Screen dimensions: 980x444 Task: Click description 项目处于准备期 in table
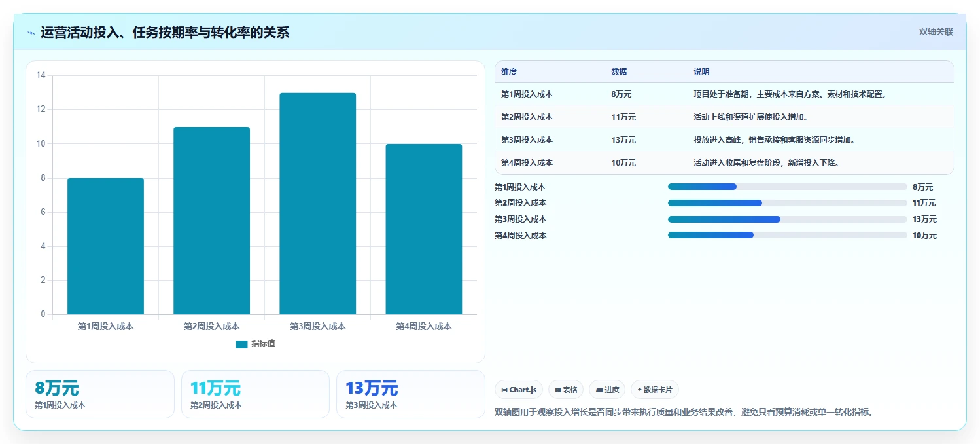pos(790,94)
